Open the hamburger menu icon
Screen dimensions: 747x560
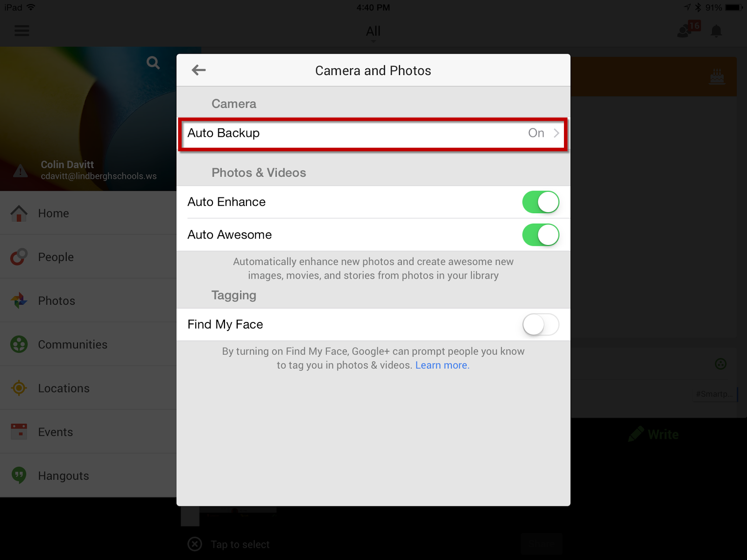click(21, 31)
